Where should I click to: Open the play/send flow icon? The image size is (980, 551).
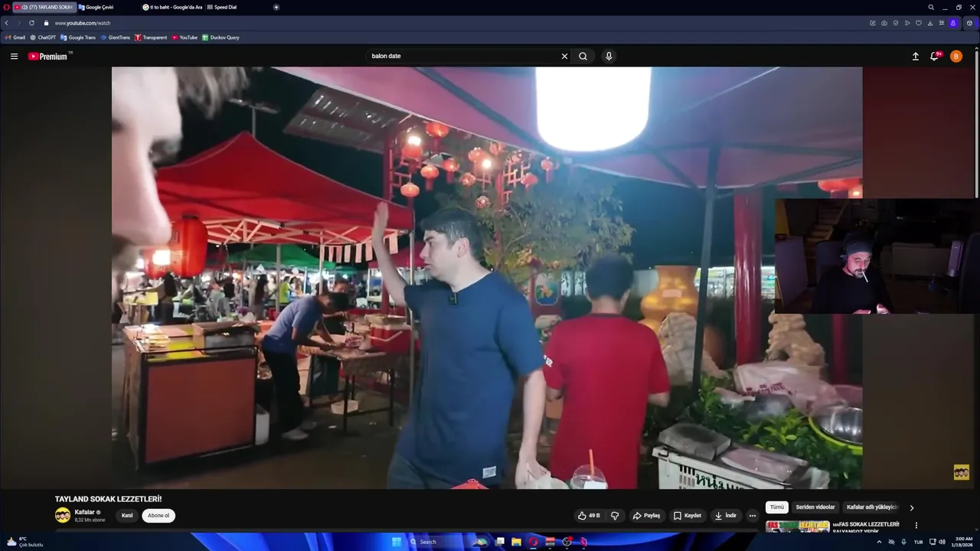(907, 23)
